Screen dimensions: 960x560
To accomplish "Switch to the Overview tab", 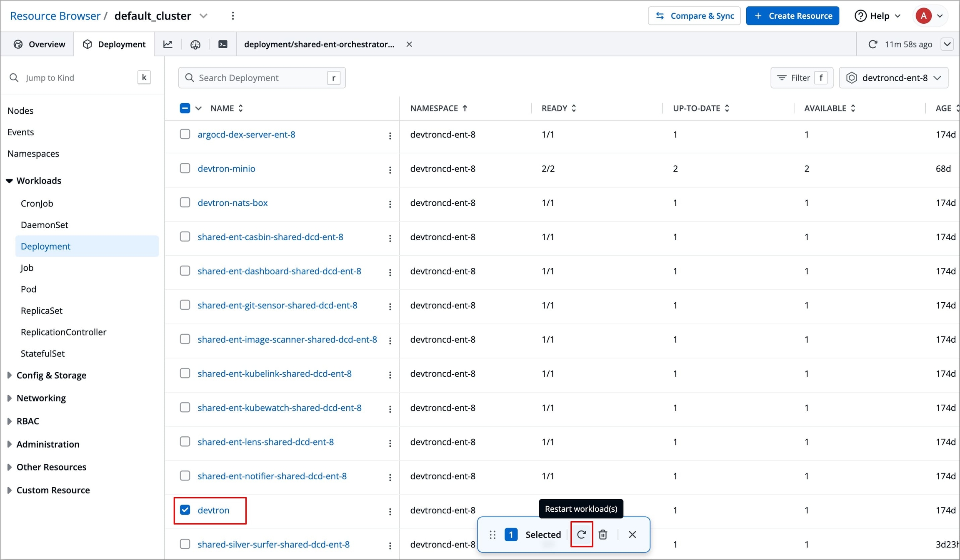I will pyautogui.click(x=39, y=44).
